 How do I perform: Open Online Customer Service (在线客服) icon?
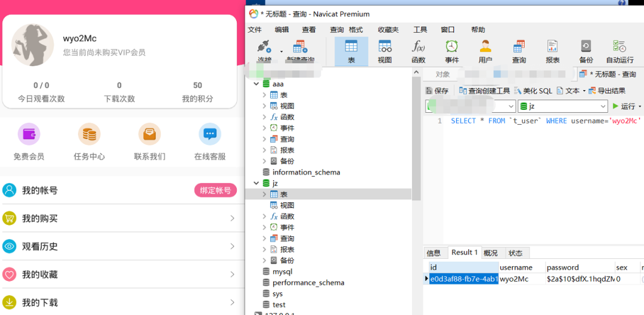pyautogui.click(x=210, y=135)
